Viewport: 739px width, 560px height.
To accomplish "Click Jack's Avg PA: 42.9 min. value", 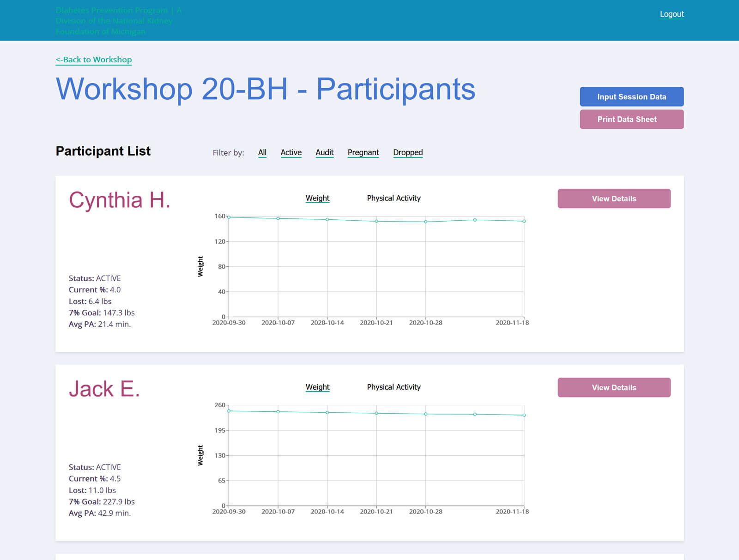I will 100,513.
